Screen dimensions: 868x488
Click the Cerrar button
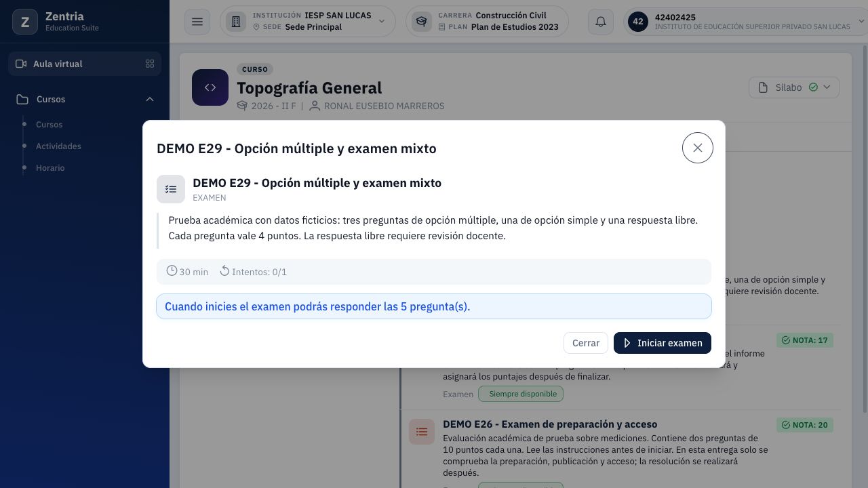coord(586,343)
